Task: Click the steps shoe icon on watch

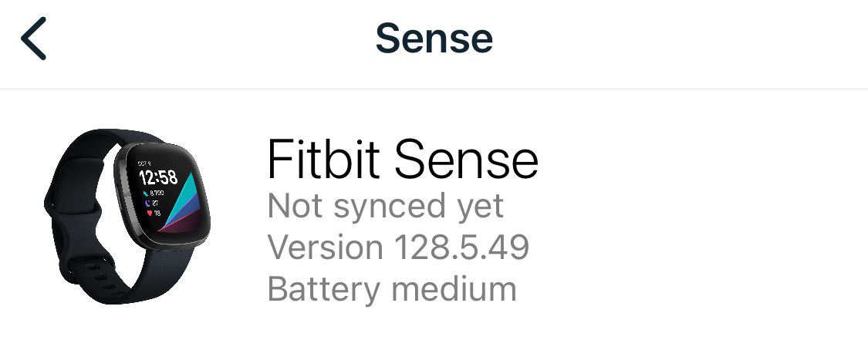Action: pos(145,192)
